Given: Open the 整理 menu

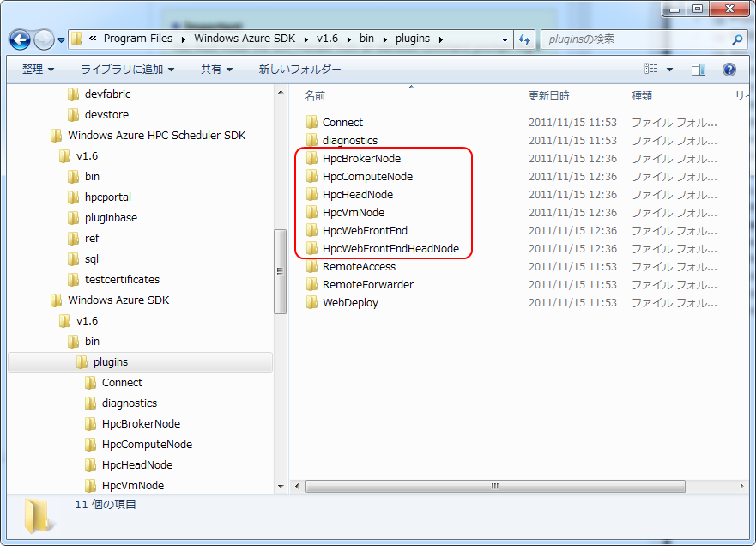Looking at the screenshot, I should (38, 70).
